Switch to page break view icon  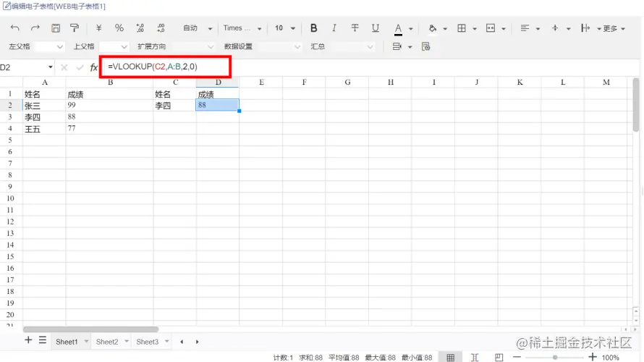475,358
